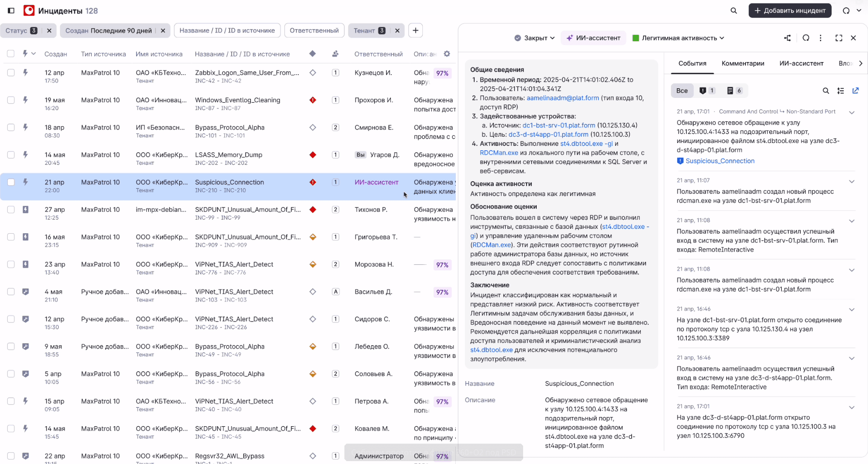Open column settings gear in the incident table header
Viewport: 868px width, 464px height.
447,54
